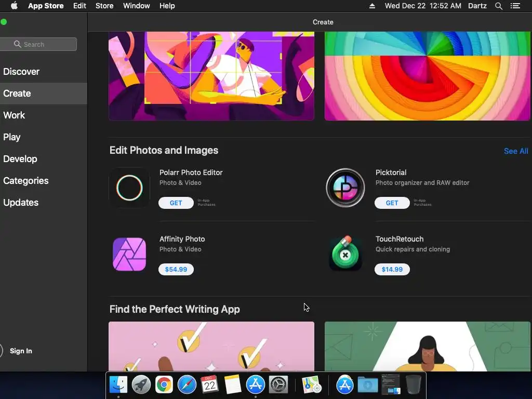
Task: Open the Picktorial app icon
Action: tap(345, 188)
